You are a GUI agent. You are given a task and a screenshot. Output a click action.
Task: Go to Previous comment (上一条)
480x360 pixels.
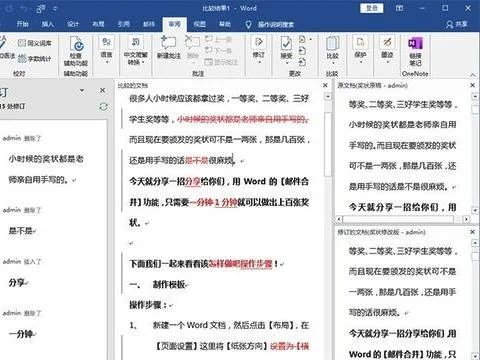pyautogui.click(x=218, y=39)
